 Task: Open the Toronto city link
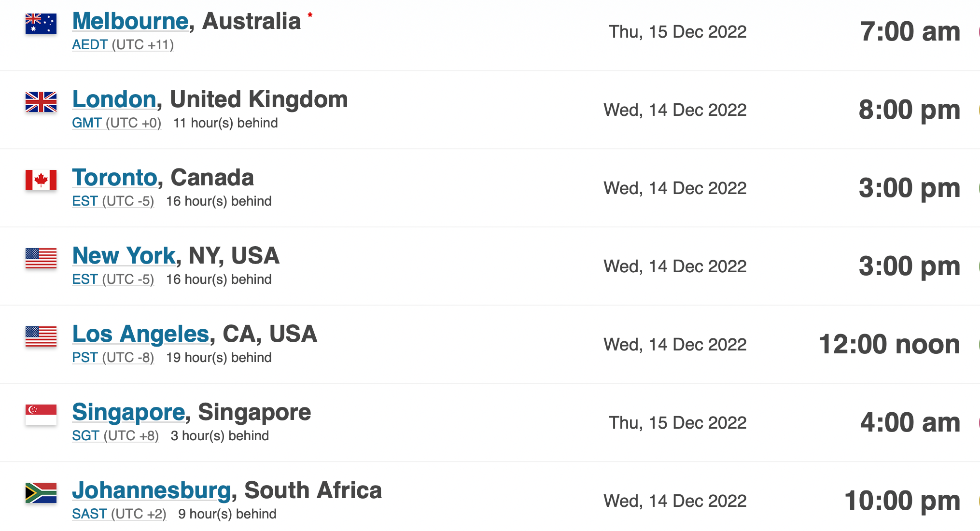[x=115, y=177]
